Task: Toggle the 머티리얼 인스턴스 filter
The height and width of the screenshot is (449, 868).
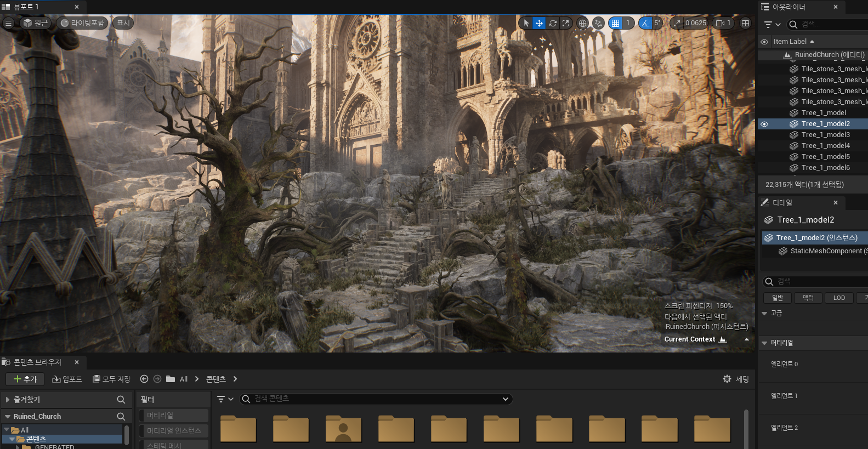Action: 173,431
